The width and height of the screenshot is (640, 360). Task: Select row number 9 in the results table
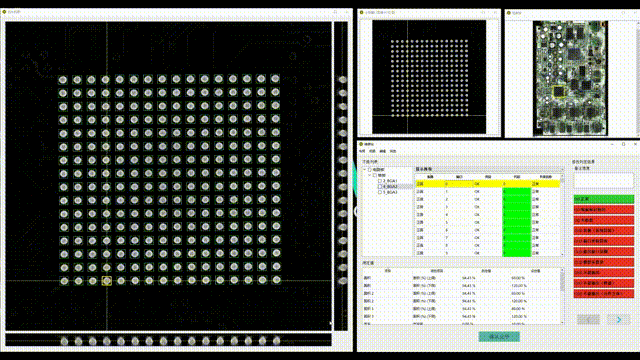pyautogui.click(x=488, y=253)
